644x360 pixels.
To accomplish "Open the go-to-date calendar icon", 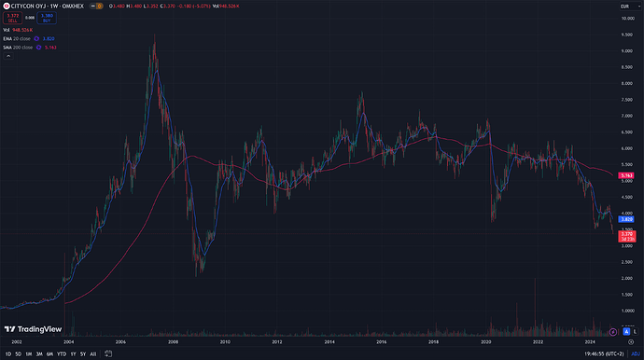I will tap(108, 353).
